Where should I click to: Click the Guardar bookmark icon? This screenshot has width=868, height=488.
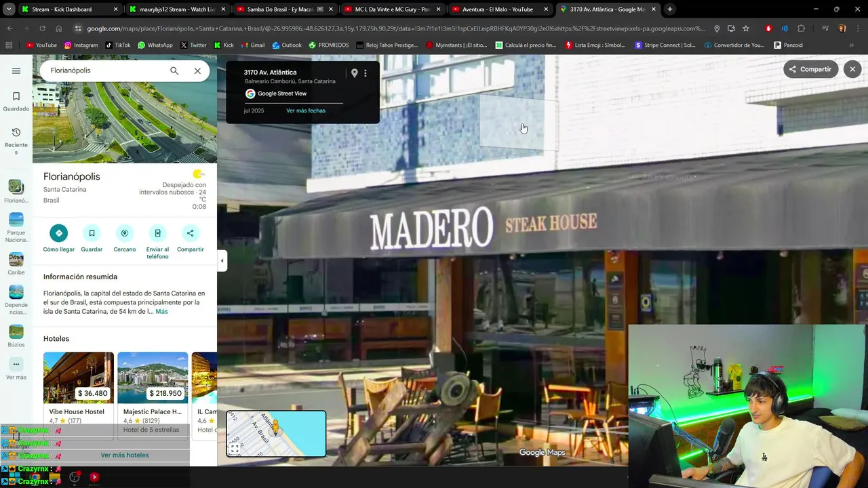click(92, 233)
